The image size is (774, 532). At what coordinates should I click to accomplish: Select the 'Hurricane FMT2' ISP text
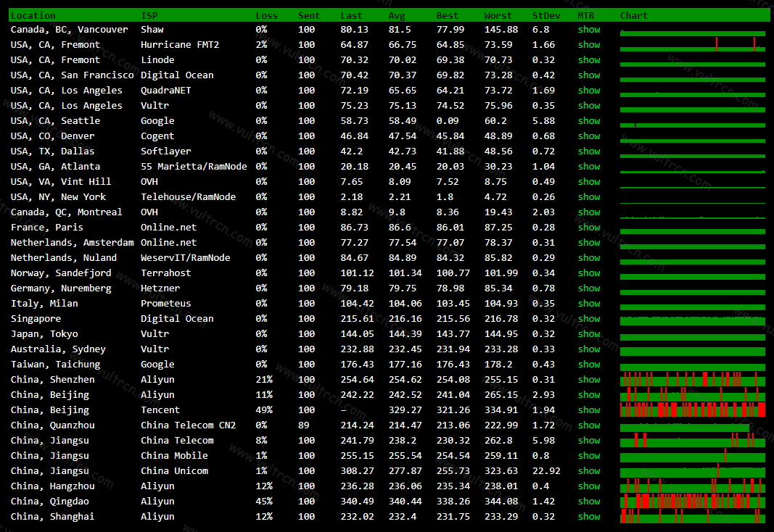[180, 45]
